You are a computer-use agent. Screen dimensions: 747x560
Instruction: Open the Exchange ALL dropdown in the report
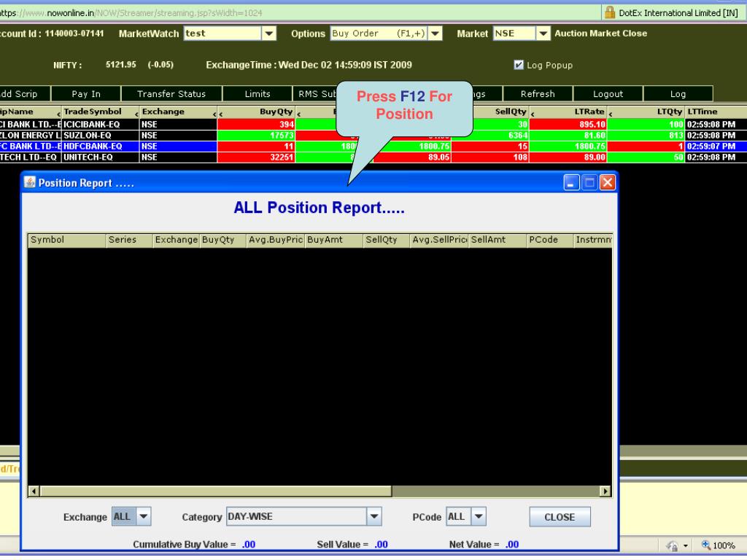click(142, 517)
